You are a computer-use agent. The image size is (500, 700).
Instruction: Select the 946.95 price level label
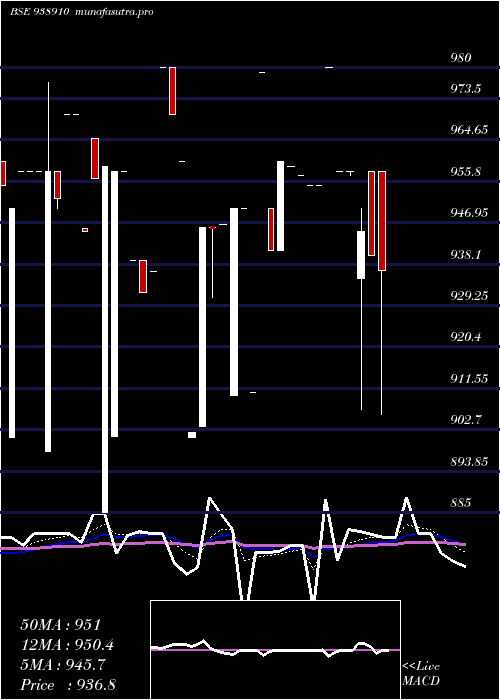click(x=468, y=213)
